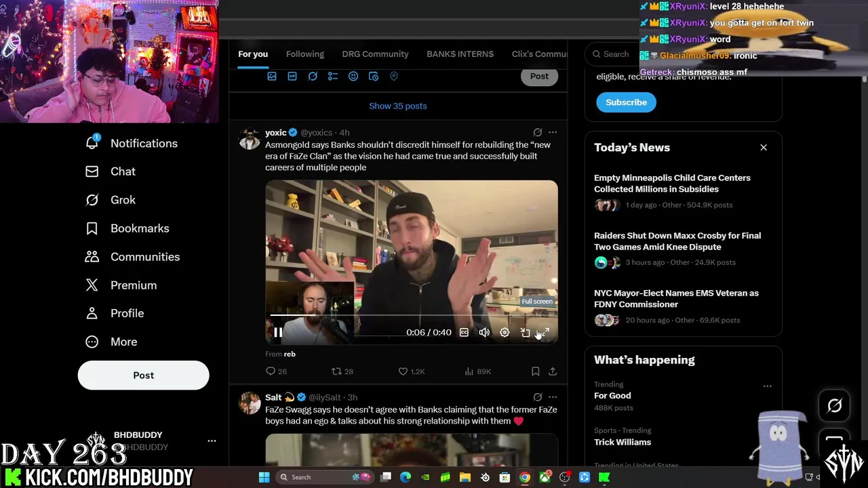
Task: Add media image icon in composer
Action: [272, 77]
